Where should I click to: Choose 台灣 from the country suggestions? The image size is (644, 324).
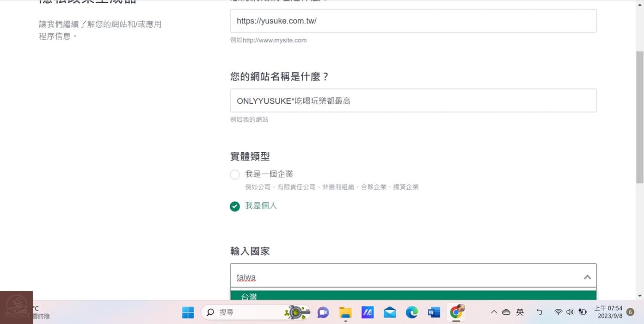coord(248,296)
